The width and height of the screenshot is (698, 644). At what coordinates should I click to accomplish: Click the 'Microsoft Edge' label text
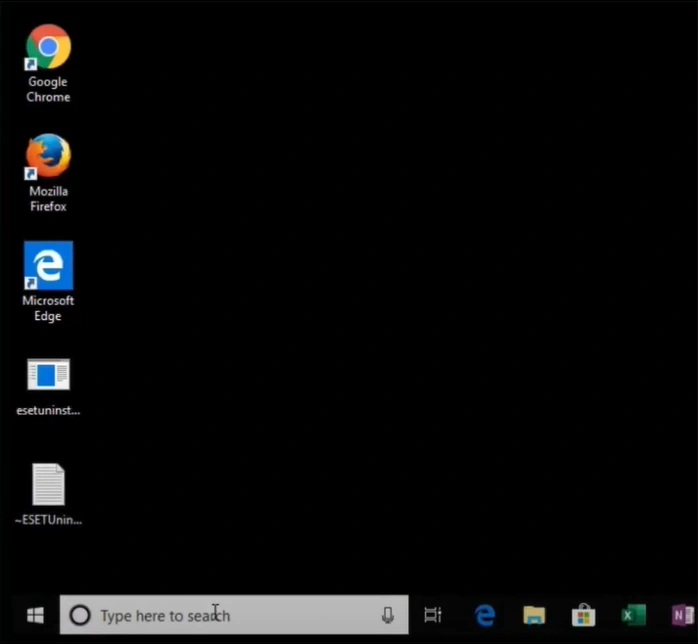point(48,308)
